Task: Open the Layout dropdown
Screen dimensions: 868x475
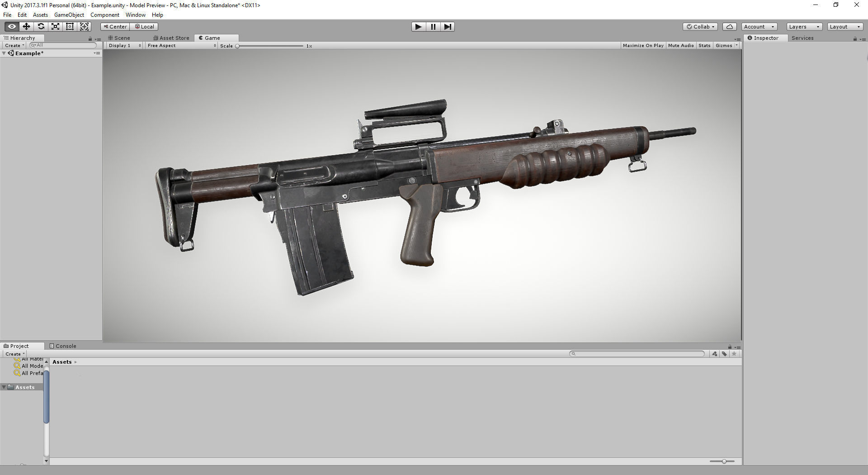Action: (845, 27)
